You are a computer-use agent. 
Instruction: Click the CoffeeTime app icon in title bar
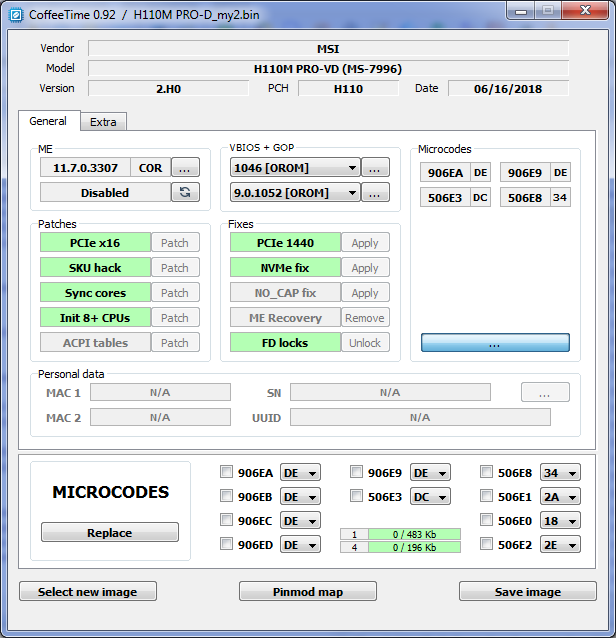16,15
